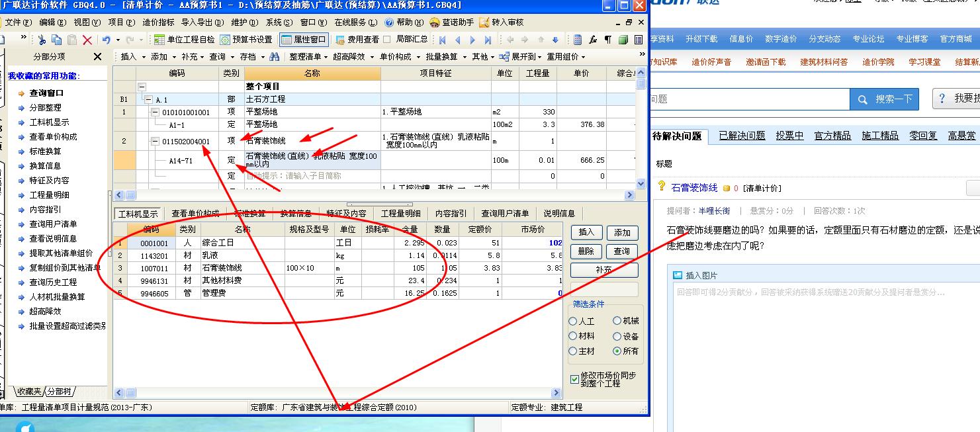Click the browser window's search input field
The height and width of the screenshot is (432, 980).
point(750,99)
